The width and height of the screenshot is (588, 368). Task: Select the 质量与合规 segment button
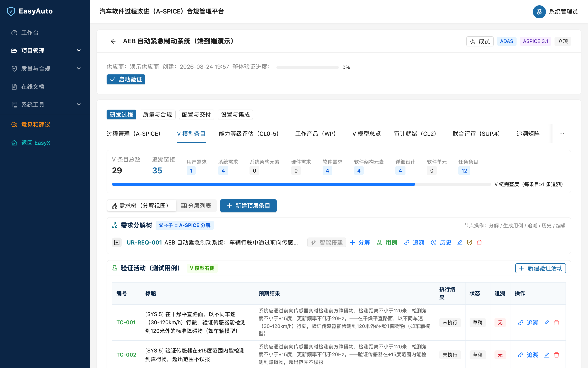click(157, 115)
